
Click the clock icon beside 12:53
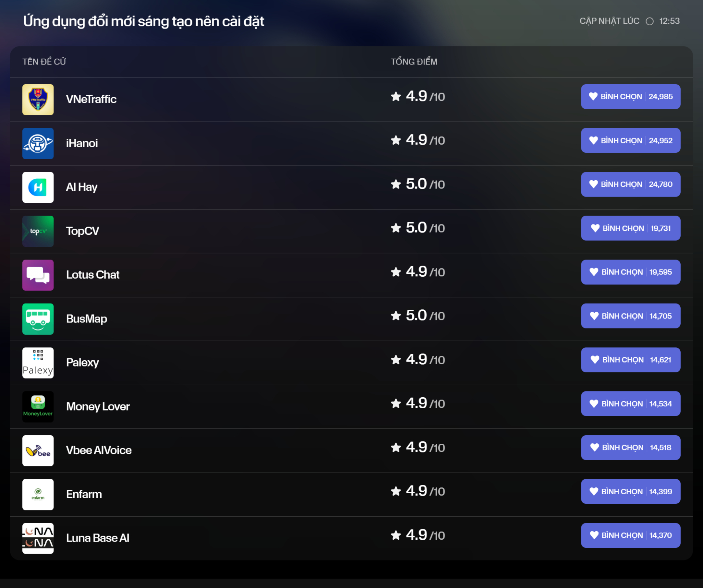click(650, 21)
